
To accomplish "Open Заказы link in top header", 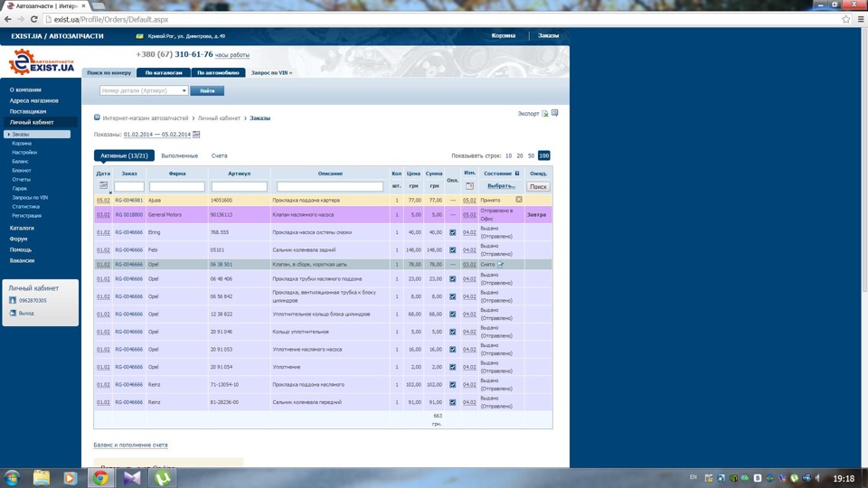I will tap(548, 35).
